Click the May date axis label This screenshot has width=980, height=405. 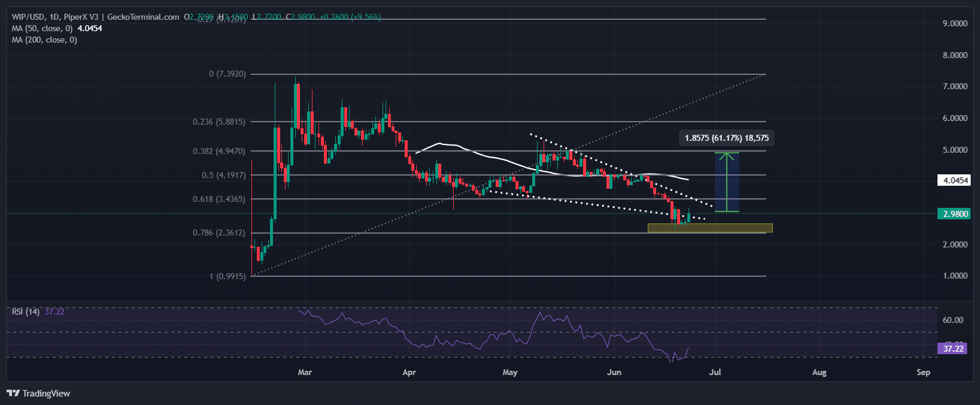coord(510,372)
